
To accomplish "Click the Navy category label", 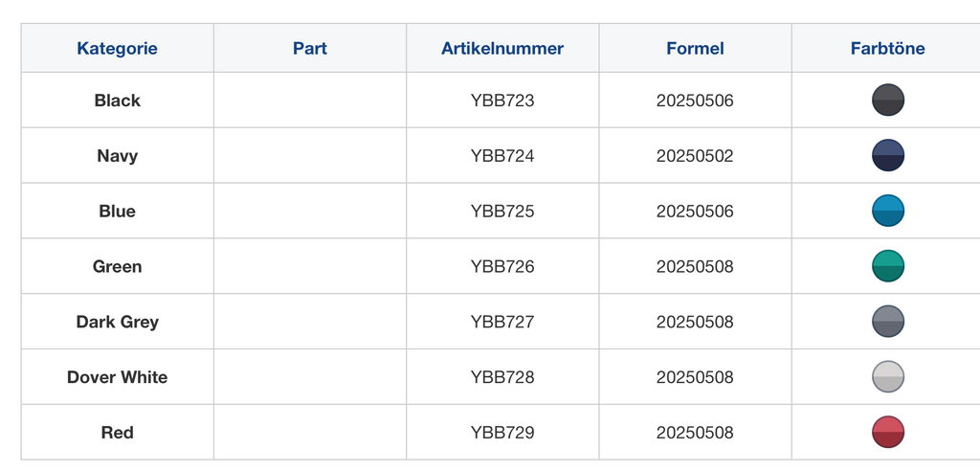I will [118, 156].
